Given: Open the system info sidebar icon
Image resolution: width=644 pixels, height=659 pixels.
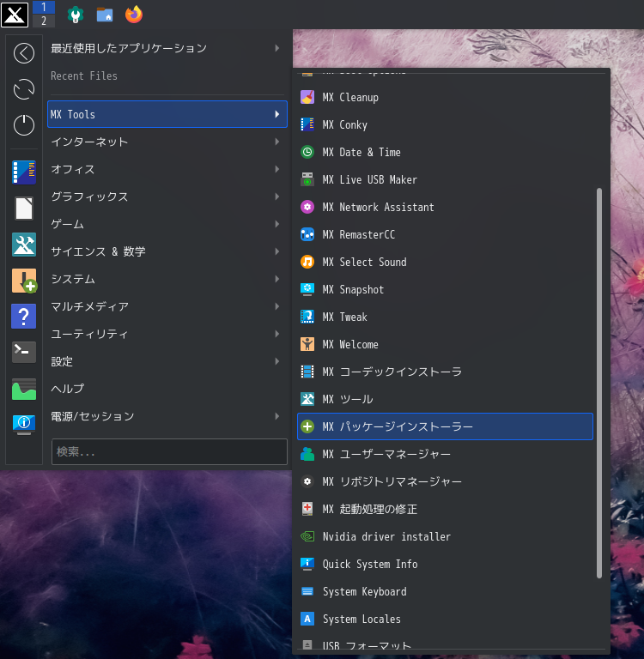Looking at the screenshot, I should pos(24,425).
